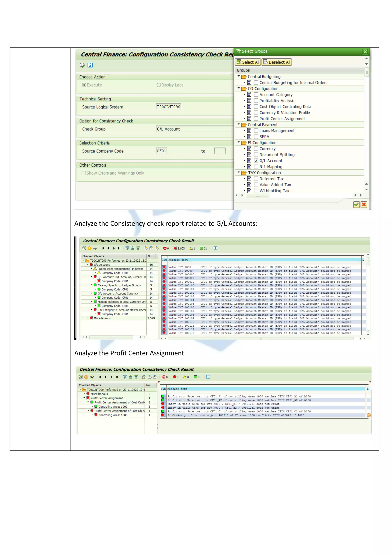Cancel Select Groups dialog with red X button
The height and width of the screenshot is (555, 392).
pos(364,204)
